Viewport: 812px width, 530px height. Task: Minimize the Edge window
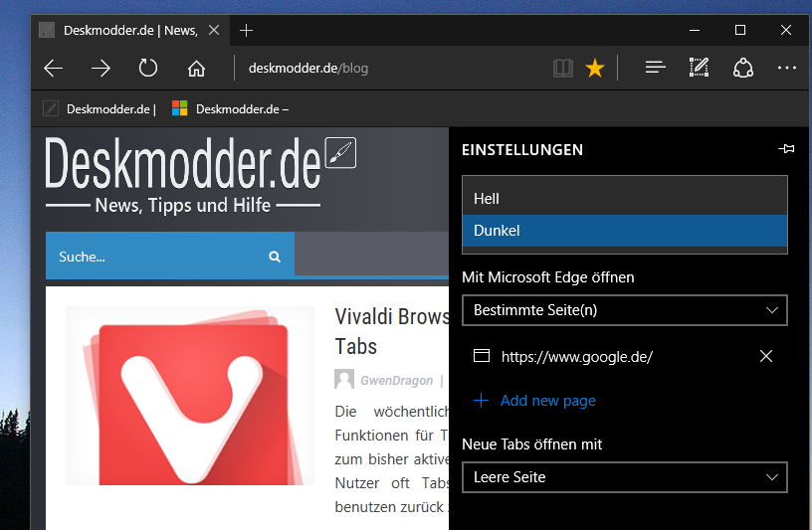(695, 30)
